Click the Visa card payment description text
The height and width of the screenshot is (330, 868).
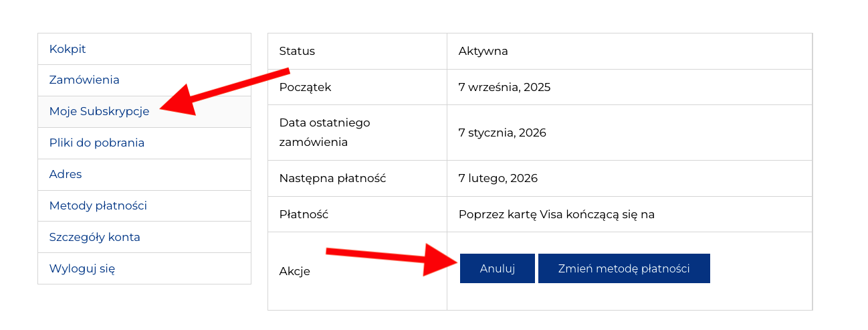click(556, 214)
